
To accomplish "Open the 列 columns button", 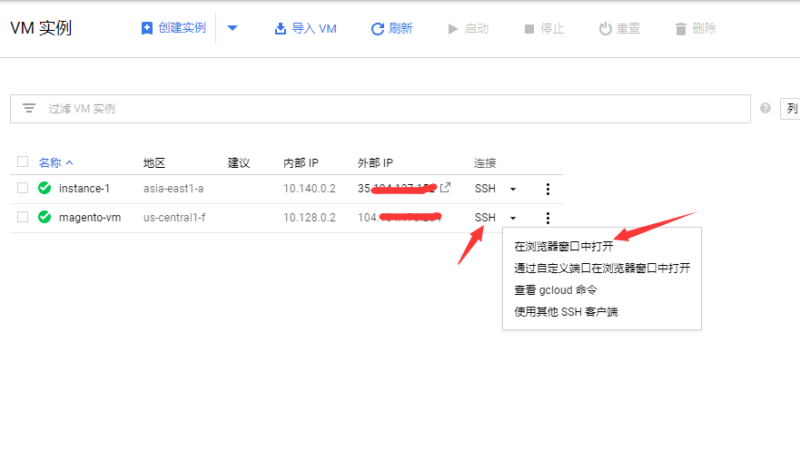I will coord(791,109).
